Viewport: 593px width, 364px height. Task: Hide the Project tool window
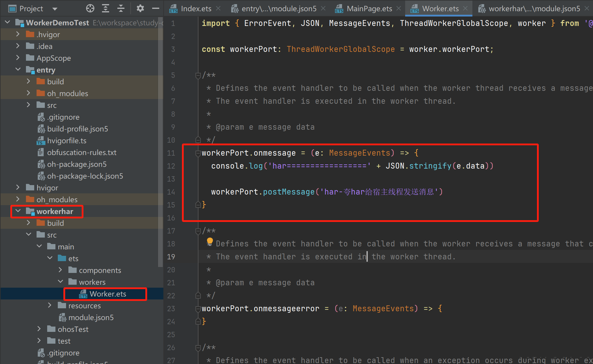[x=155, y=9]
